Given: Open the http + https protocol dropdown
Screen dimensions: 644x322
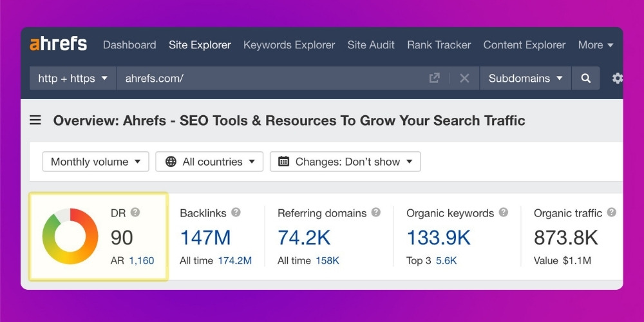Looking at the screenshot, I should pyautogui.click(x=73, y=78).
